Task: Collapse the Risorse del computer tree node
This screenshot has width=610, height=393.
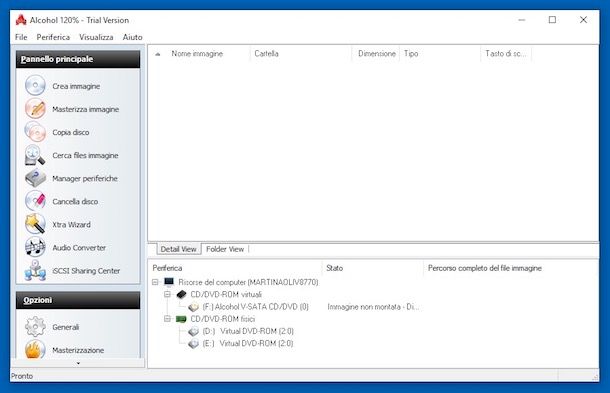Action: [x=155, y=282]
